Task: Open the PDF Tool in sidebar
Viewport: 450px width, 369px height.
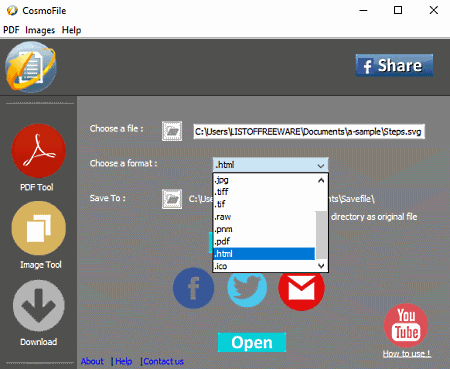Action: click(x=38, y=151)
